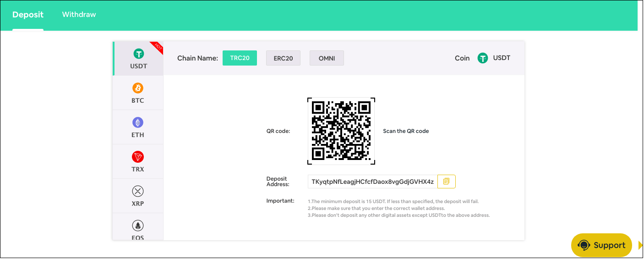The height and width of the screenshot is (259, 644).
Task: Pick the TRX Tron icon in sidebar
Action: [138, 157]
